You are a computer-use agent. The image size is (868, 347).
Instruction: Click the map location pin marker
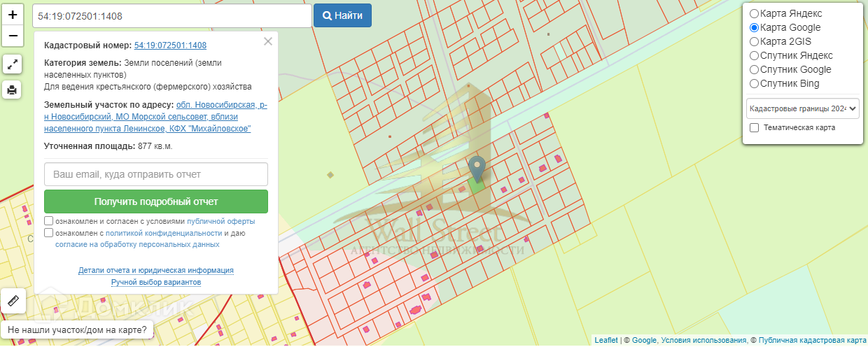[477, 169]
